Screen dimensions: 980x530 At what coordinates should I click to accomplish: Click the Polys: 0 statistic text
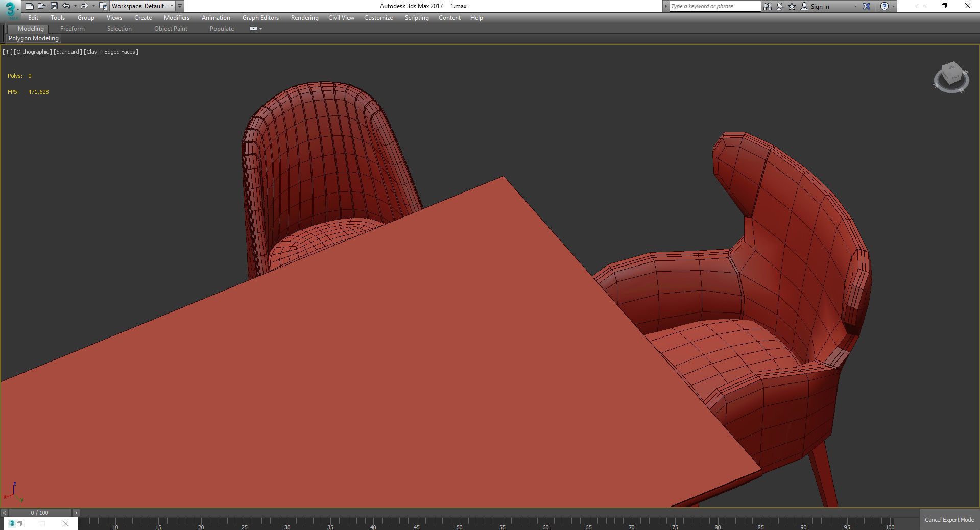pos(19,76)
